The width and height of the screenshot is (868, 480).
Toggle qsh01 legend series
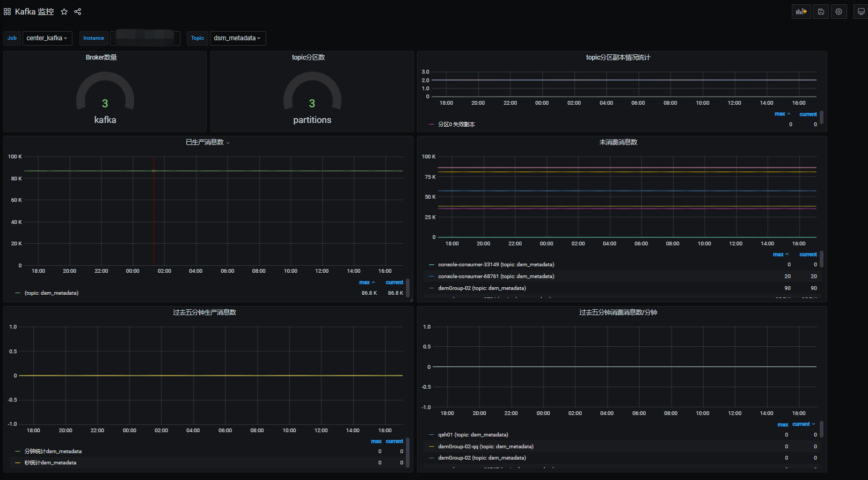coord(473,435)
